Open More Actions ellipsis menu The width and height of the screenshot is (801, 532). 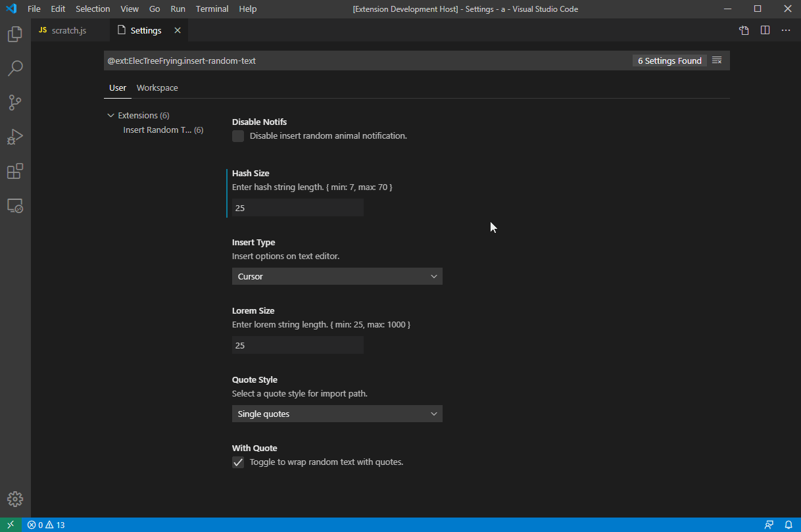coord(786,30)
